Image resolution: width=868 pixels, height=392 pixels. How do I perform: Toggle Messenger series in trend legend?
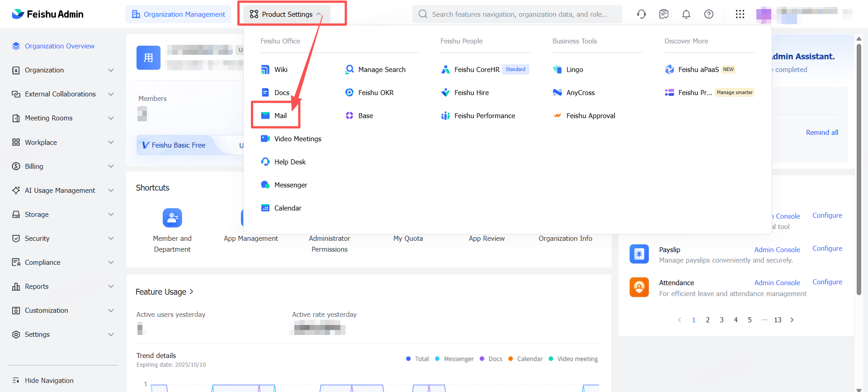point(454,359)
